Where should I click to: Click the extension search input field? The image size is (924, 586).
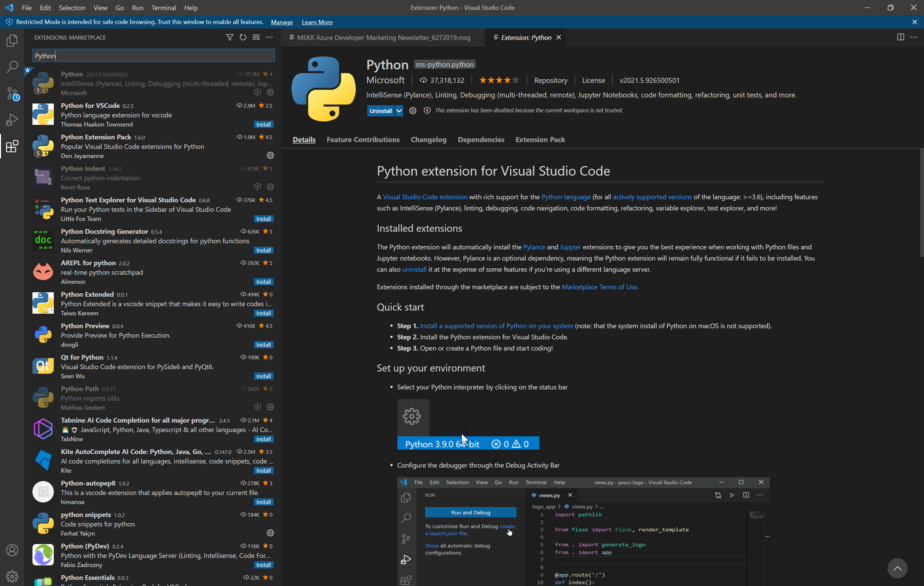154,55
